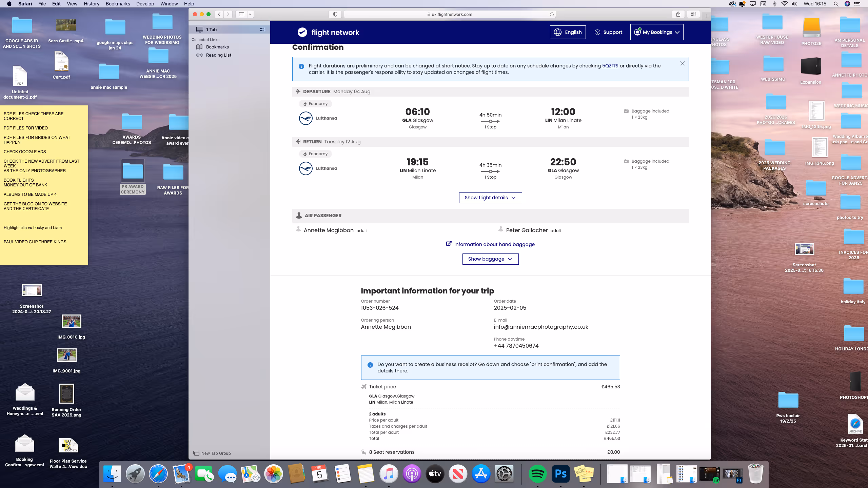This screenshot has width=868, height=488.
Task: Click the new tab plus button
Action: [707, 16]
